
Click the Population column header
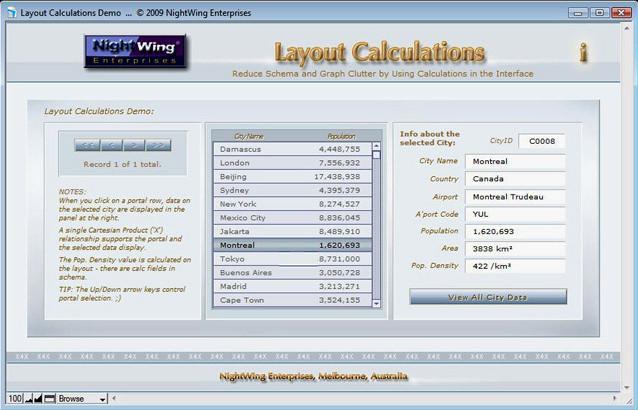(341, 136)
